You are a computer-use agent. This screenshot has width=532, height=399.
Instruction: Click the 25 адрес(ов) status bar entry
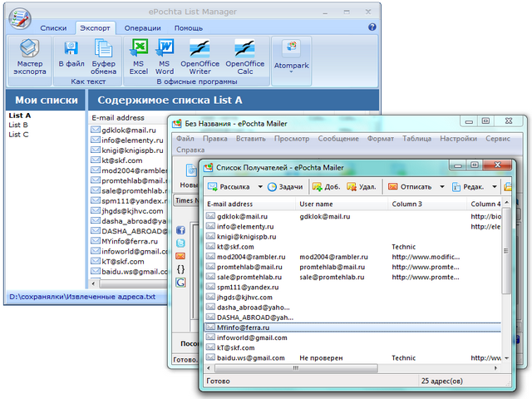(442, 381)
